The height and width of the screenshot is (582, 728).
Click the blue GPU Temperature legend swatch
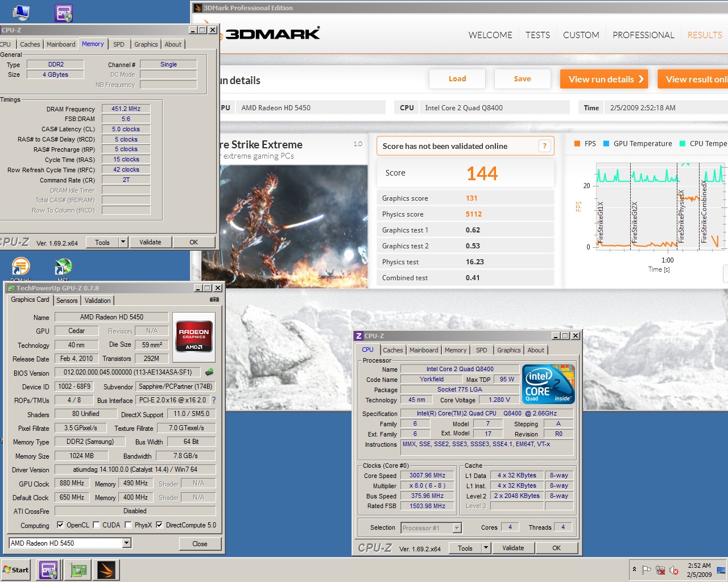(x=606, y=143)
